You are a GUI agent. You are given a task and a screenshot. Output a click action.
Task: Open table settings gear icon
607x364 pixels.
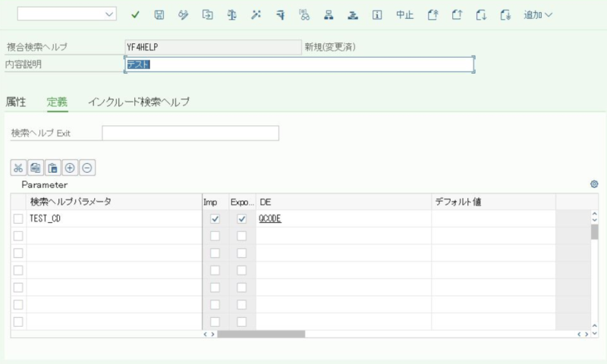click(594, 184)
